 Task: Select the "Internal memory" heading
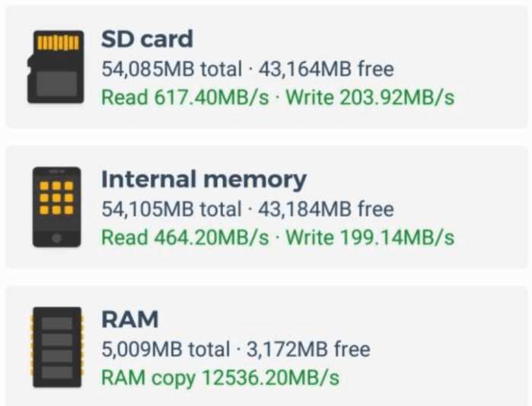(x=203, y=180)
